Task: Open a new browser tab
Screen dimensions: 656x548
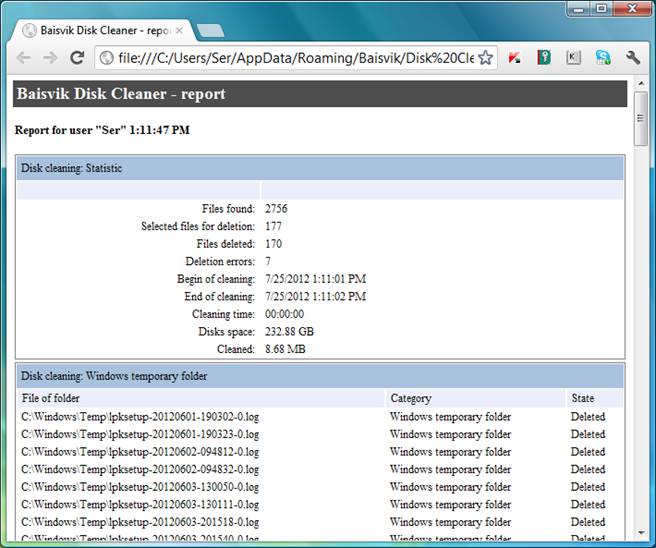Action: coord(210,31)
